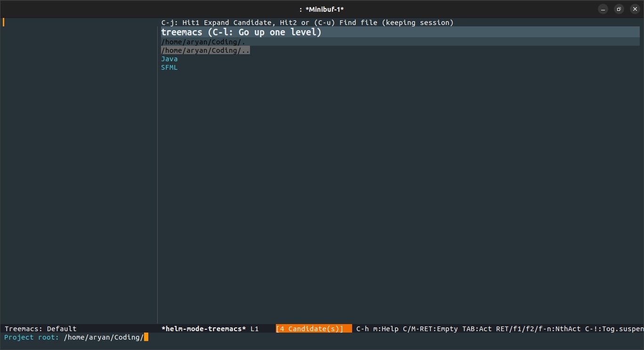Image resolution: width=644 pixels, height=350 pixels.
Task: Click the orange fringe marker top-left
Action: pyautogui.click(x=4, y=22)
